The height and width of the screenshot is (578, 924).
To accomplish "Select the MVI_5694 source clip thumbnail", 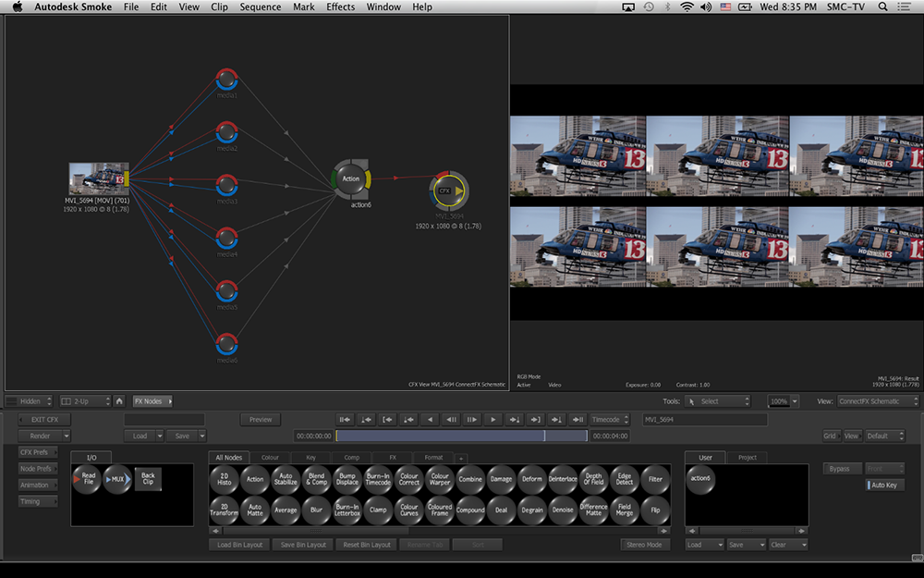I will pyautogui.click(x=97, y=179).
